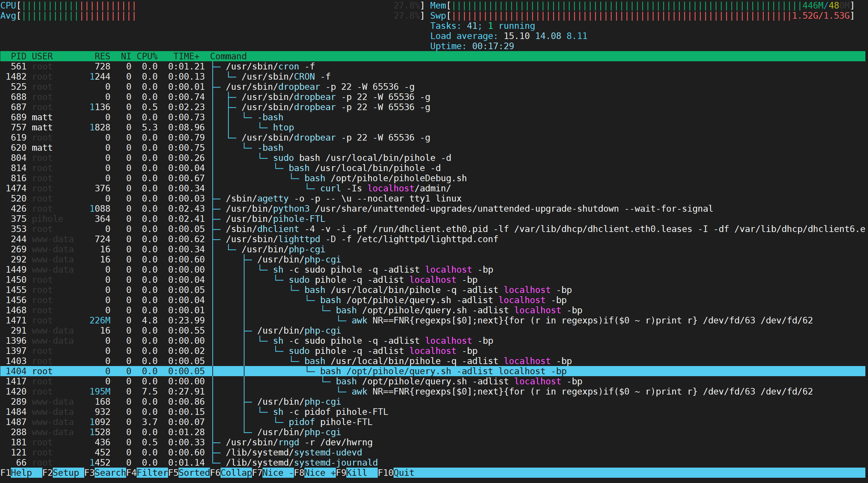Sort by the PID column header
Viewport: 868px width, 483px height.
click(19, 56)
